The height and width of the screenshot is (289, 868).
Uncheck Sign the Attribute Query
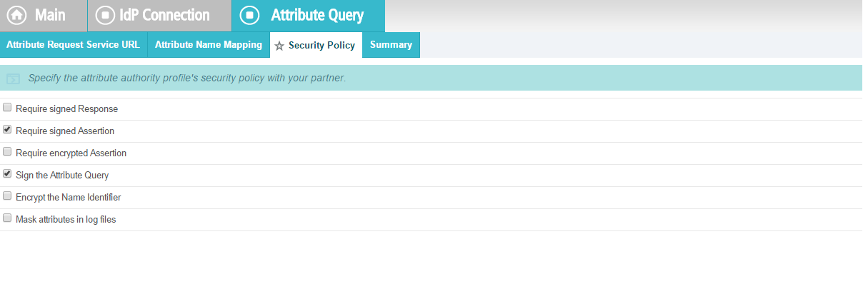pos(7,173)
